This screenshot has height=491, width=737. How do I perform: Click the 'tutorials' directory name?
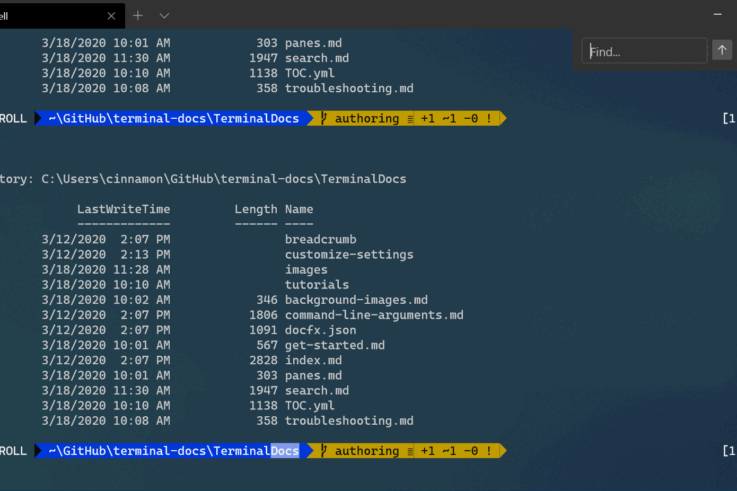(317, 285)
